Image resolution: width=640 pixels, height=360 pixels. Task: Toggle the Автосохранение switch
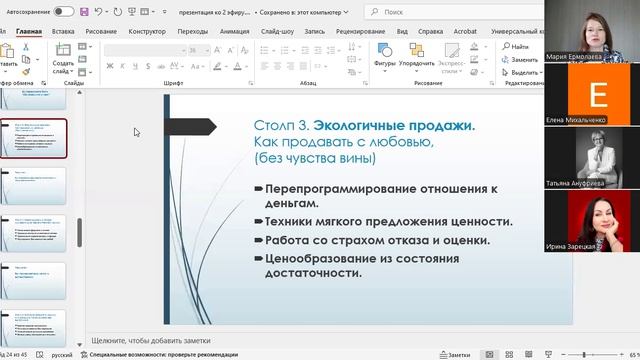(64, 11)
